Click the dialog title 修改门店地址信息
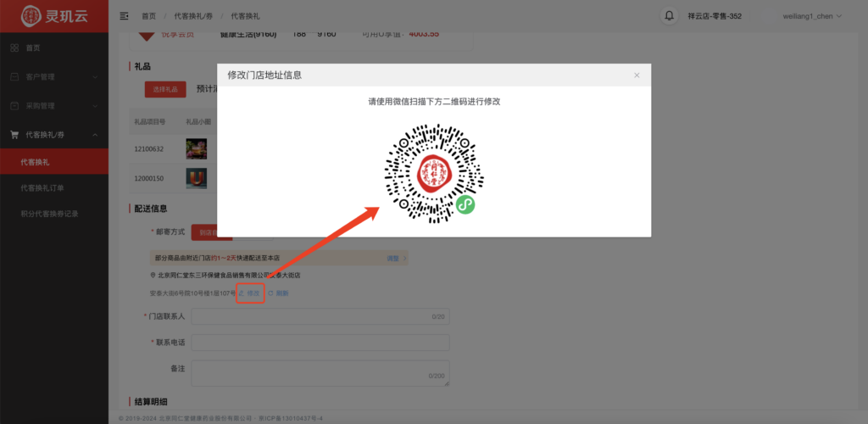The height and width of the screenshot is (424, 868). (264, 75)
